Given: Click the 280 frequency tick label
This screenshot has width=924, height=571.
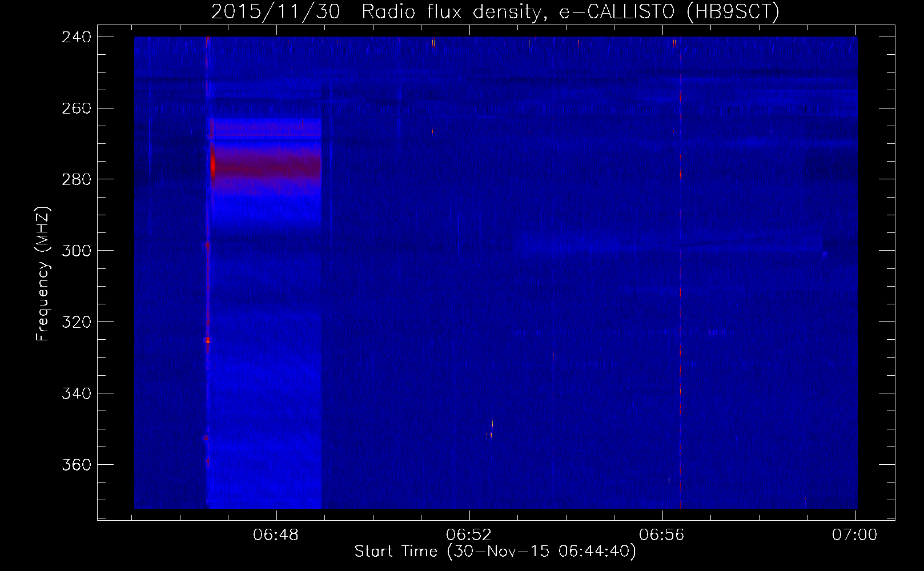Looking at the screenshot, I should [77, 180].
